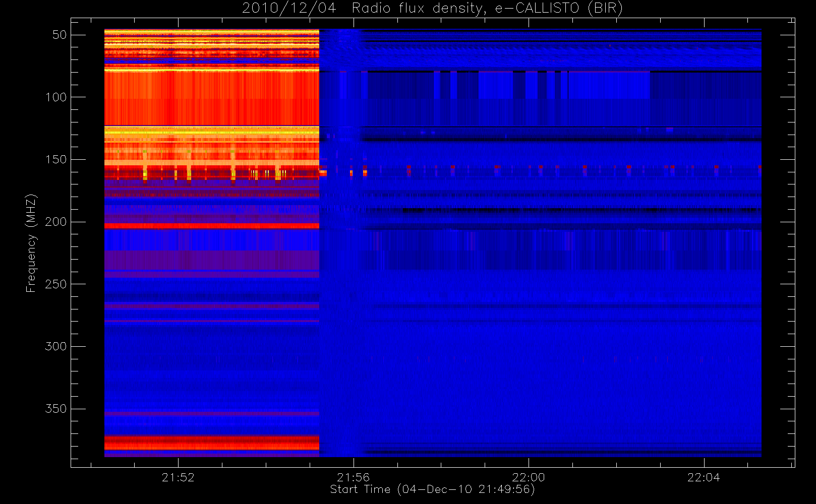Image resolution: width=816 pixels, height=504 pixels.
Task: Click the 'Frequency (MHZ)' axis label
Action: coord(31,243)
